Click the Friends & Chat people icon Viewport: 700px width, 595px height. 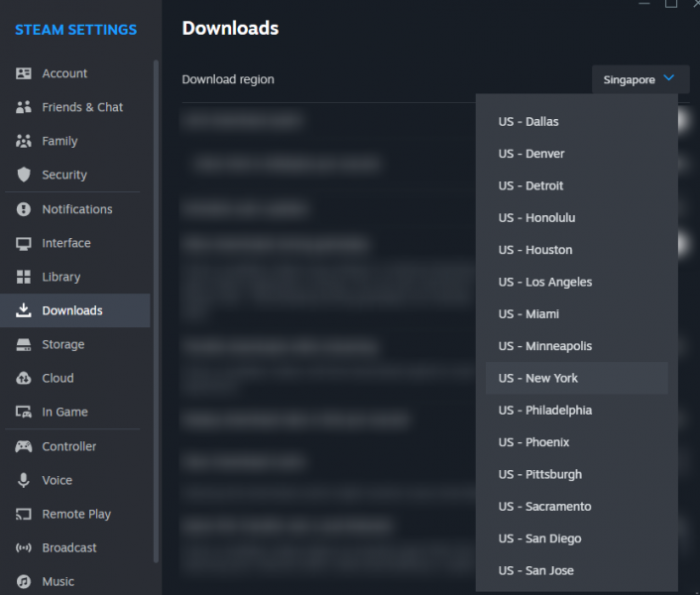(23, 107)
